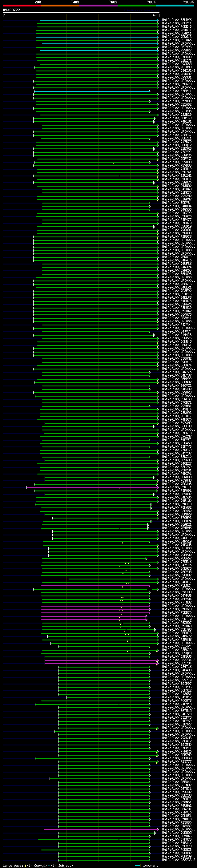Click the UniRef100_Q4RFT2 label

coord(176,538)
